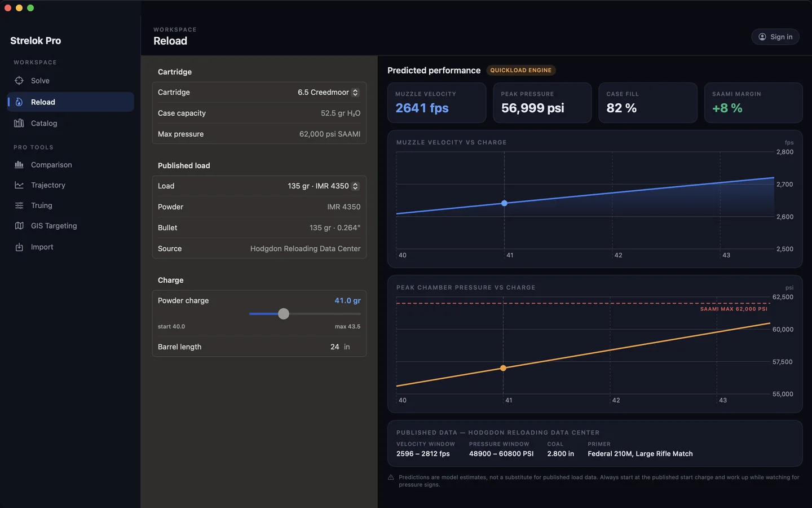The width and height of the screenshot is (812, 508).
Task: Go to Catalog
Action: [70, 123]
